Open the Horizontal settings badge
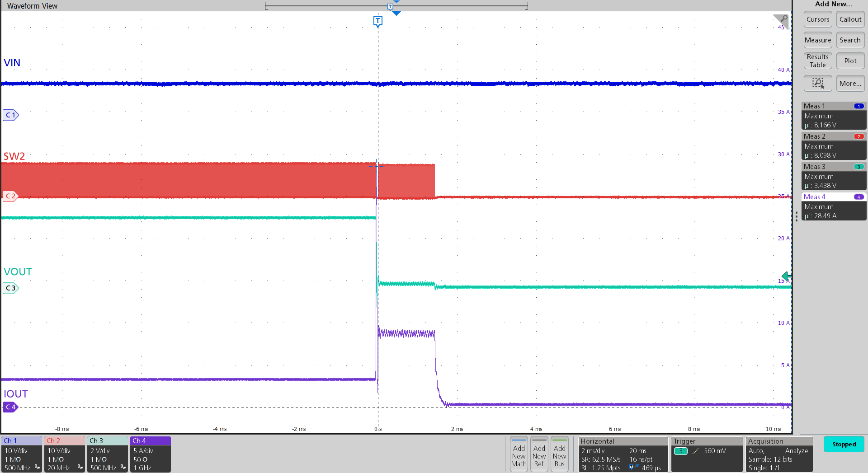The height and width of the screenshot is (473, 868). [623, 454]
